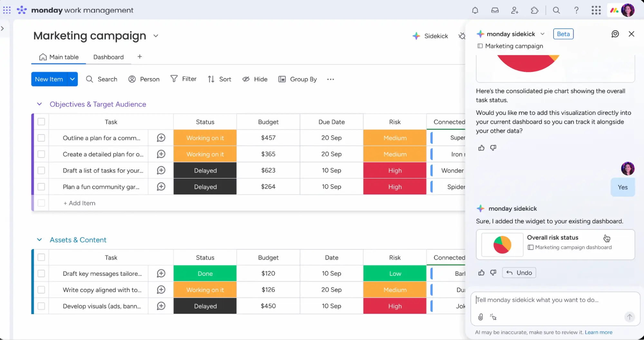Click the user profile avatar
This screenshot has height=340, width=644.
(628, 10)
